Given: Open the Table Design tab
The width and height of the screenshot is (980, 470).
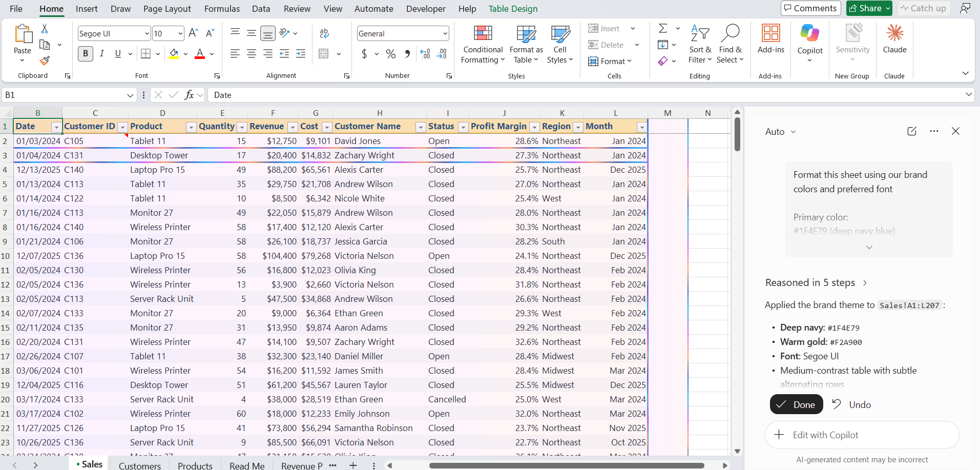Looking at the screenshot, I should click(513, 9).
